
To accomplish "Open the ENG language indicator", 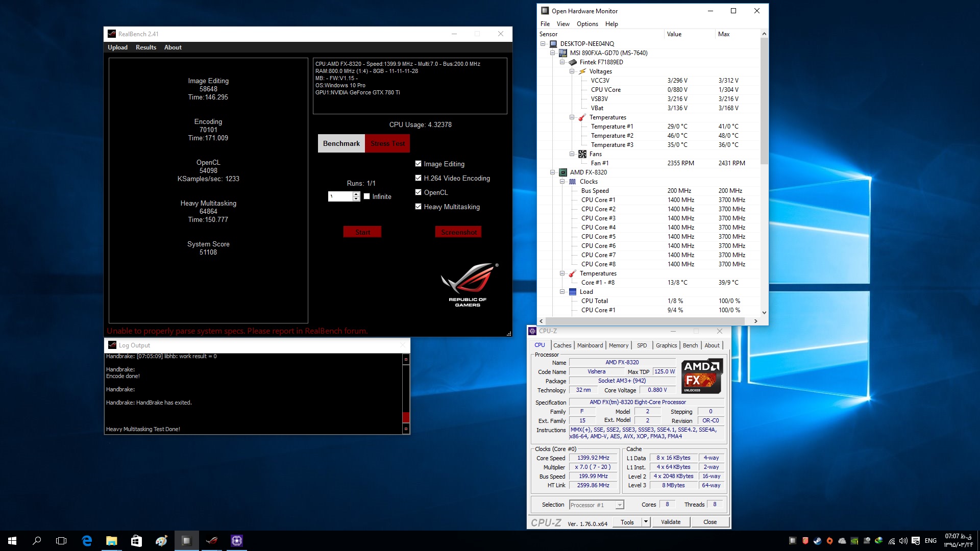I will (930, 541).
